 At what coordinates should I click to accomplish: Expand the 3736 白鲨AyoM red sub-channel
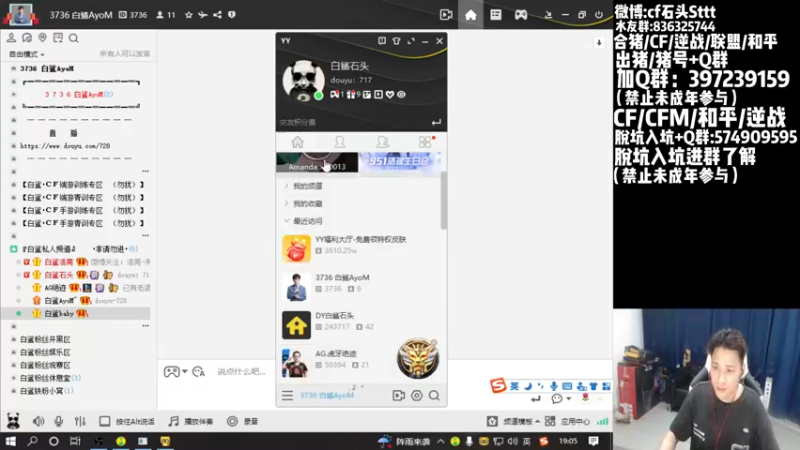pyautogui.click(x=14, y=94)
